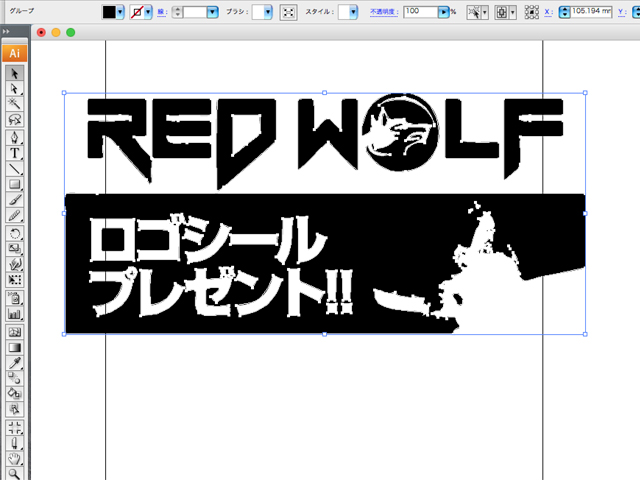Select the Selection (black arrow) tool
The image size is (640, 480).
tap(15, 73)
